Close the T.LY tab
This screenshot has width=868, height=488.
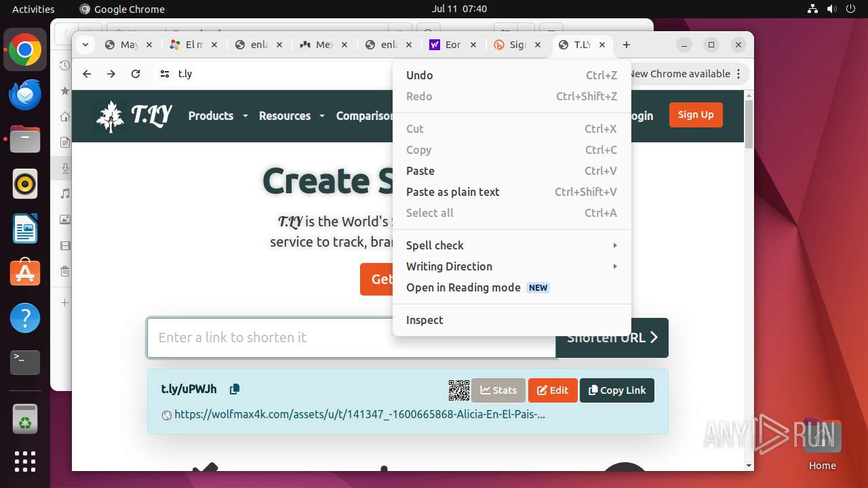coord(602,45)
